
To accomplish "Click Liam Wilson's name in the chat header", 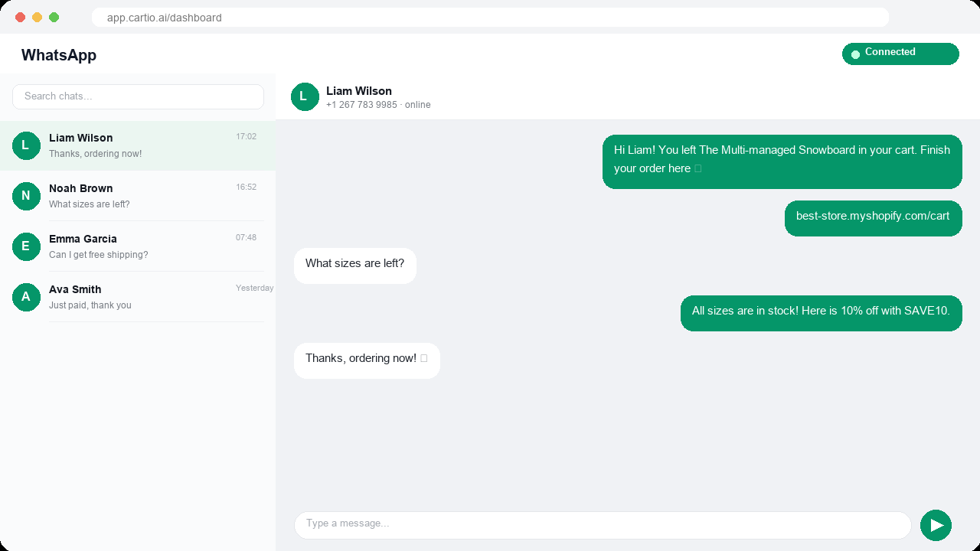I will [359, 91].
